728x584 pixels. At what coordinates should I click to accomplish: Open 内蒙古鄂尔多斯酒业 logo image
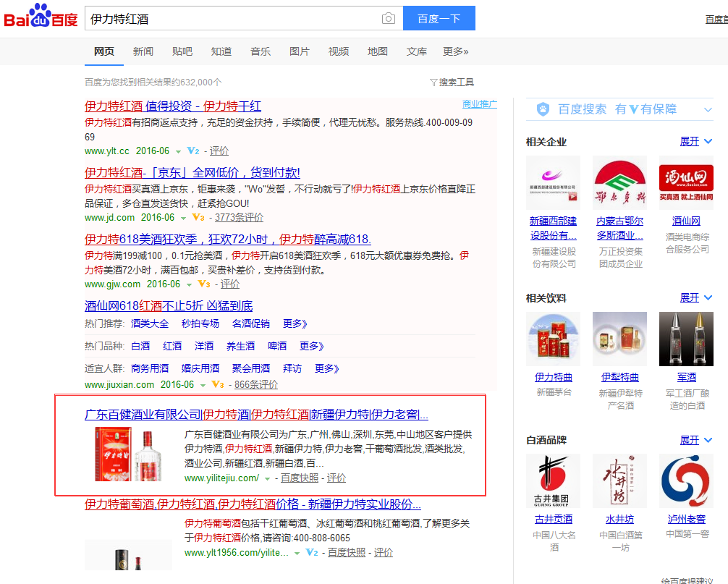pyautogui.click(x=620, y=183)
